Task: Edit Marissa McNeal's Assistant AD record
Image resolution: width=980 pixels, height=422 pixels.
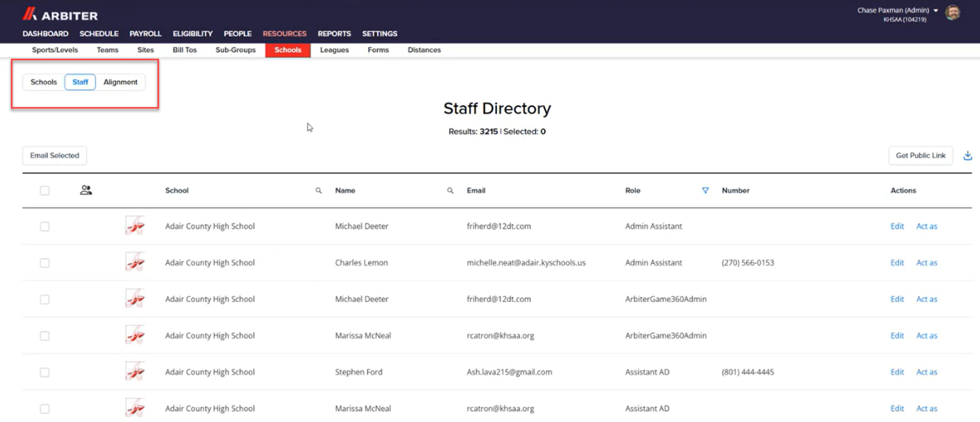Action: [x=897, y=409]
